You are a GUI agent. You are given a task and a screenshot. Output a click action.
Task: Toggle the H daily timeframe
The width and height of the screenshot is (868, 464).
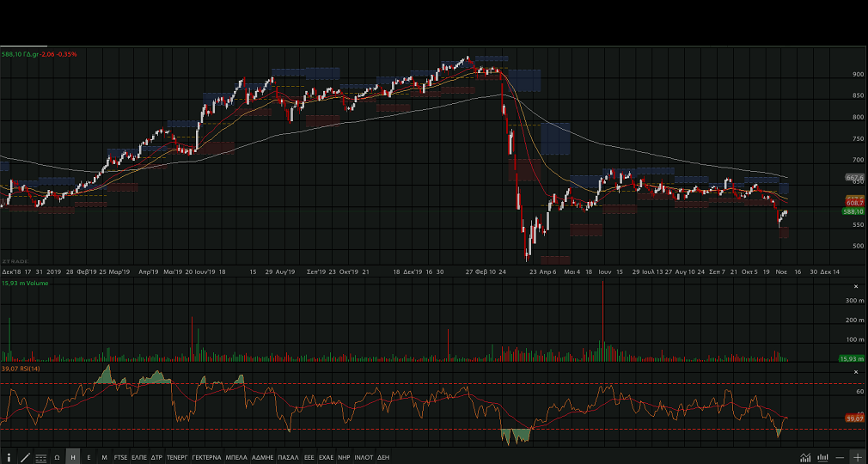tap(73, 458)
